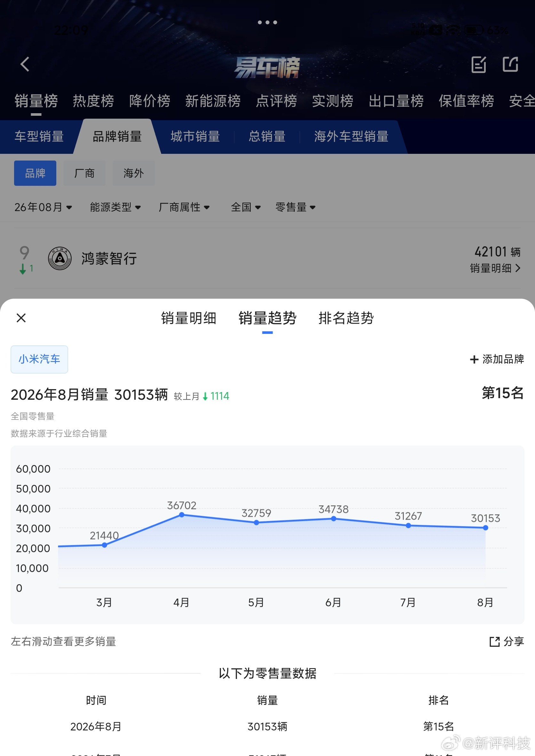Viewport: 535px width, 756px height.
Task: Open the 降价榜 tab
Action: point(149,101)
